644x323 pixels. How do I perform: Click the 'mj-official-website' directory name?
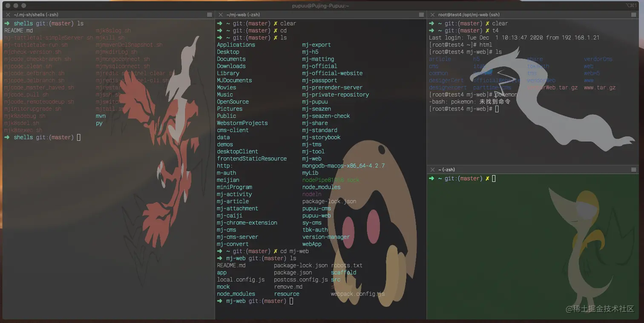[332, 73]
